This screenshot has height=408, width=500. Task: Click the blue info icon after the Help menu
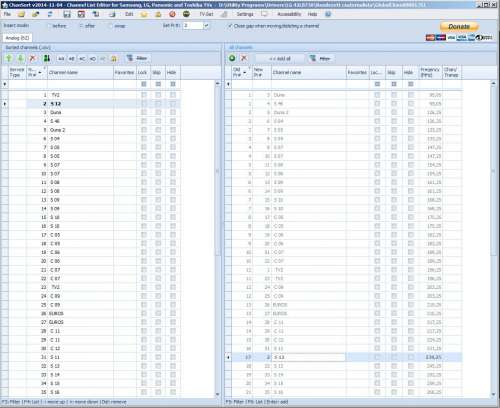pyautogui.click(x=328, y=14)
